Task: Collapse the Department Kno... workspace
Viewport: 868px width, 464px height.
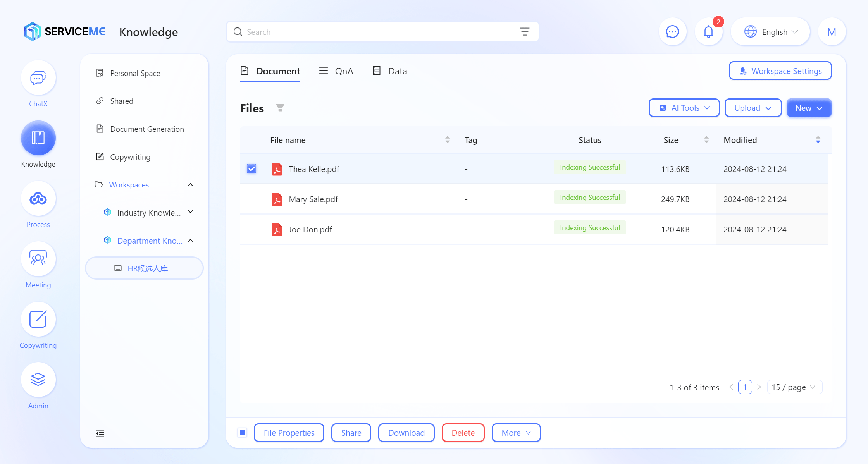Action: point(190,241)
